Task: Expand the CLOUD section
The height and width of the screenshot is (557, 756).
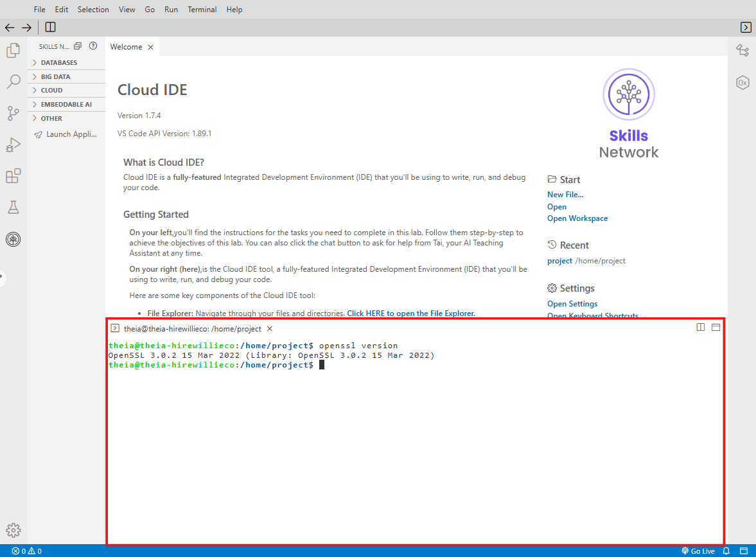Action: tap(67, 90)
